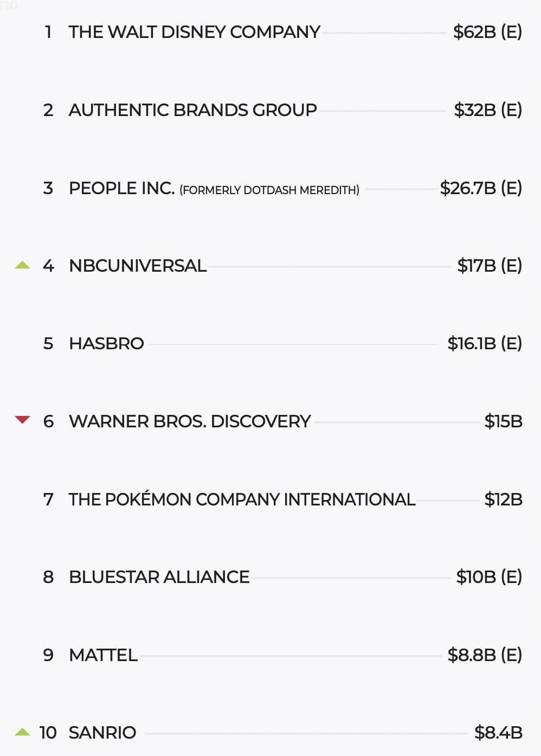Click the green up arrow beside Sanrio
541x756 pixels.
tap(22, 732)
